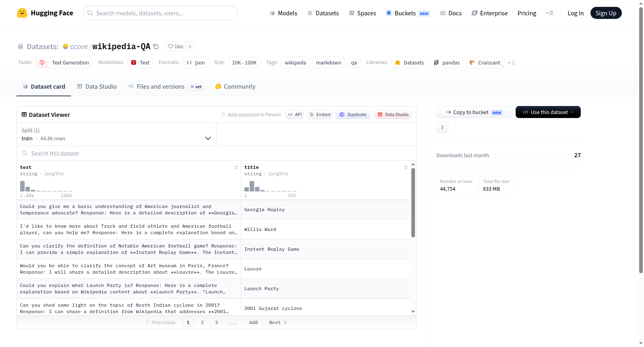
Task: Select the qa tag
Action: (354, 62)
